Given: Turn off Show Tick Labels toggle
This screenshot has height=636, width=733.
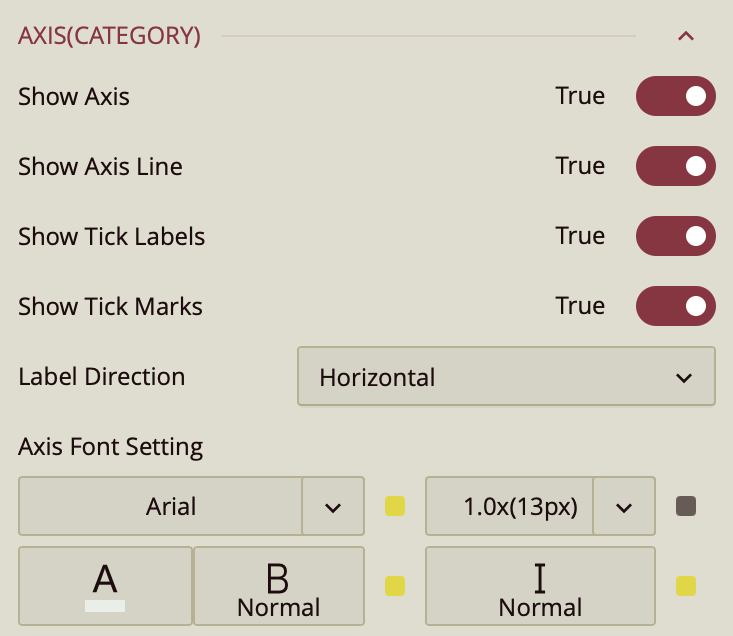Looking at the screenshot, I should tap(676, 236).
